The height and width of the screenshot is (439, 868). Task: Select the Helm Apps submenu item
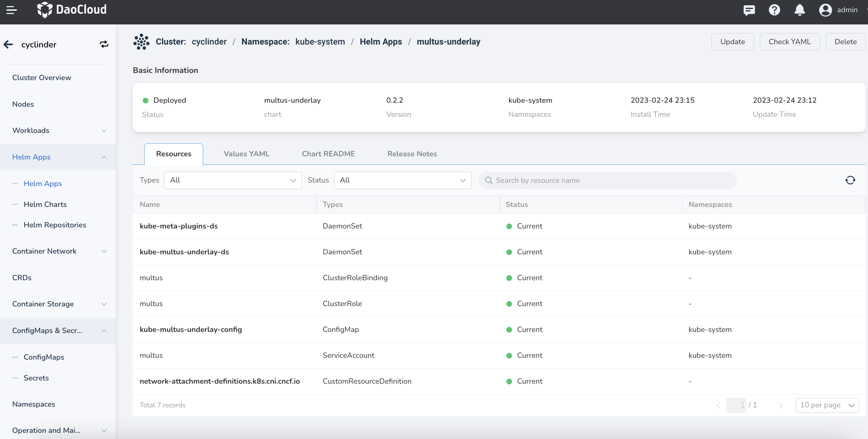coord(43,184)
